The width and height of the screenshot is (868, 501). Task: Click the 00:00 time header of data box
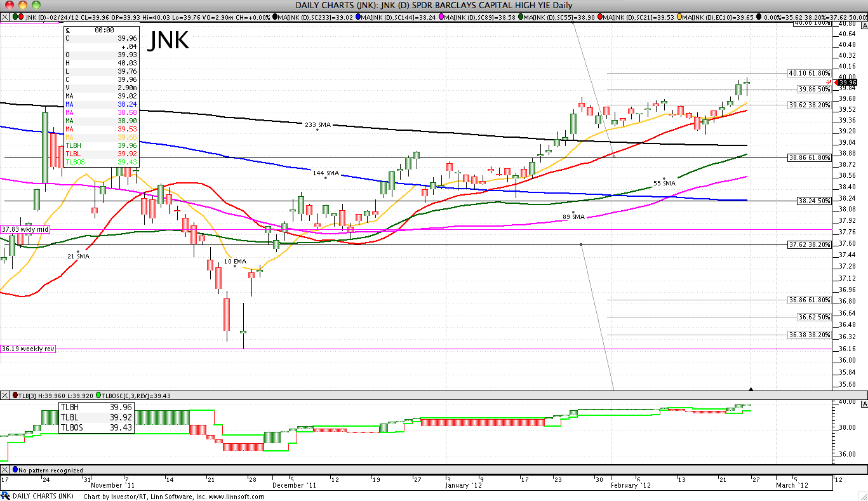(x=104, y=30)
